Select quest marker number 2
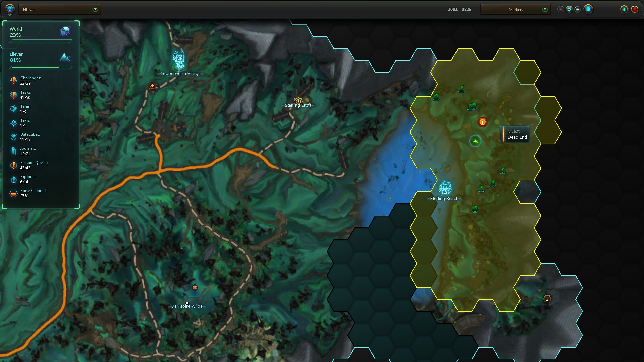The width and height of the screenshot is (644, 362). click(x=547, y=299)
